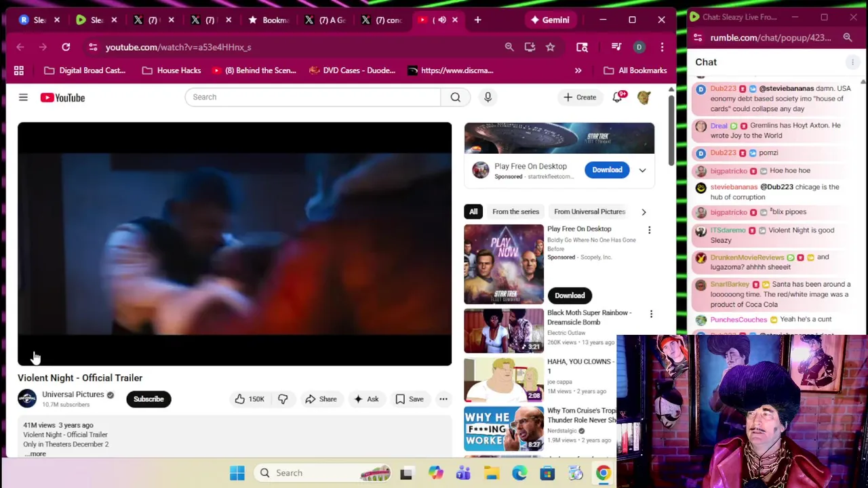Viewport: 868px width, 488px height.
Task: Click the install/cast icon in address bar
Action: point(530,47)
